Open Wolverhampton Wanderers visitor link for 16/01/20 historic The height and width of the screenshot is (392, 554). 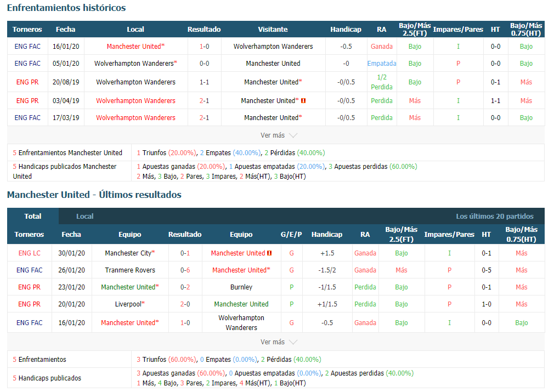[x=273, y=46]
